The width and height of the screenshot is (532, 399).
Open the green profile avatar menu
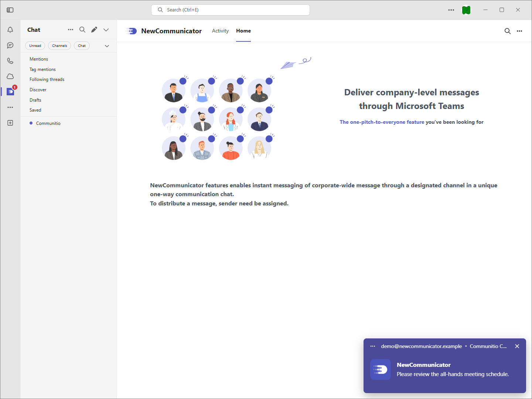tap(466, 10)
